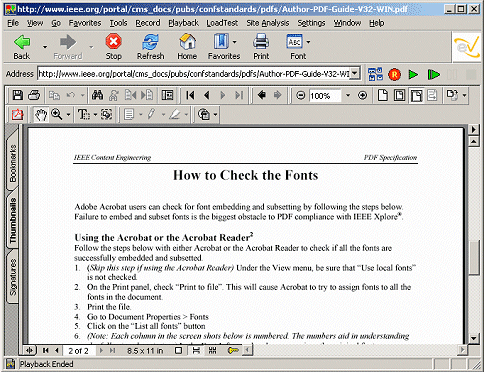Zoom out with the minus button
Image resolution: width=484 pixels, height=372 pixels.
(x=301, y=96)
